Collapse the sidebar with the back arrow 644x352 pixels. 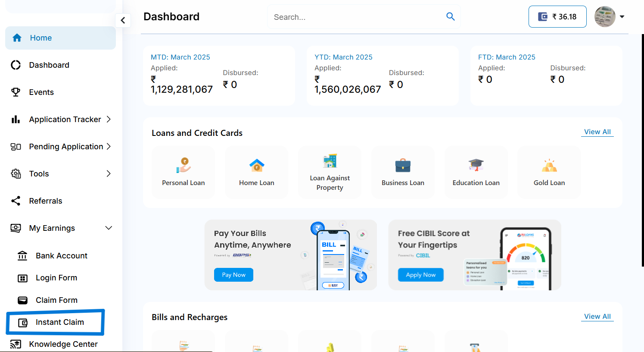123,20
